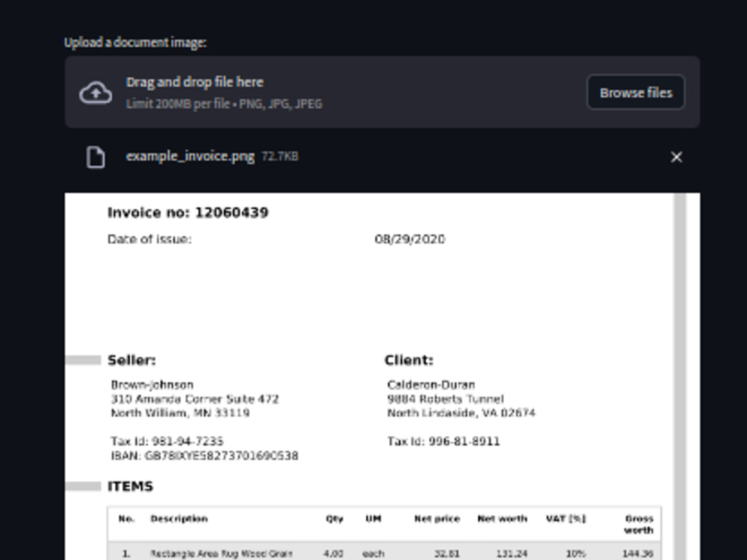
Task: Click the drag and drop upload area
Action: coord(382,92)
